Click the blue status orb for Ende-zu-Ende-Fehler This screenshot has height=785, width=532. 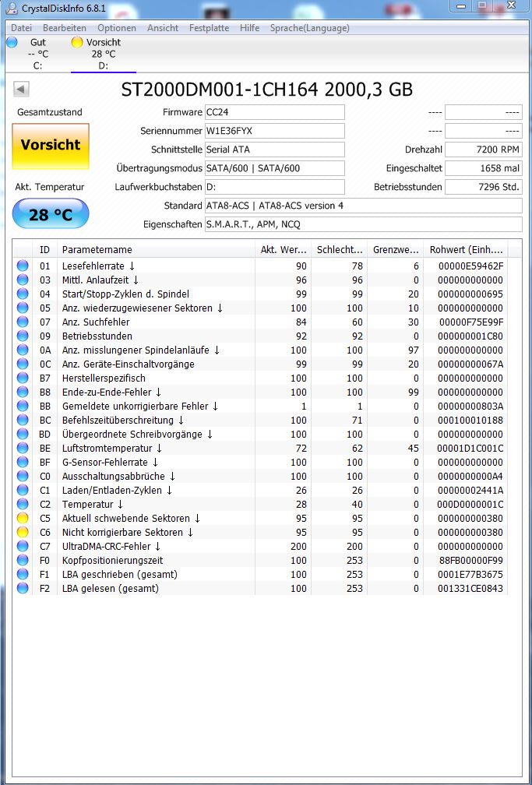23,392
